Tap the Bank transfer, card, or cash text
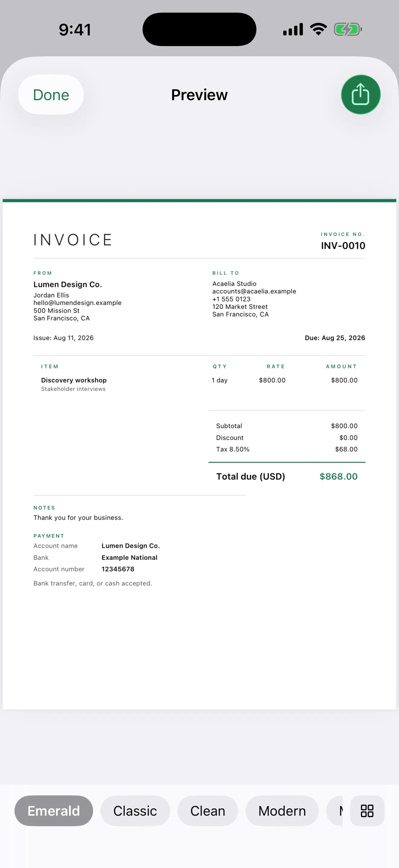The width and height of the screenshot is (399, 868). (x=93, y=583)
